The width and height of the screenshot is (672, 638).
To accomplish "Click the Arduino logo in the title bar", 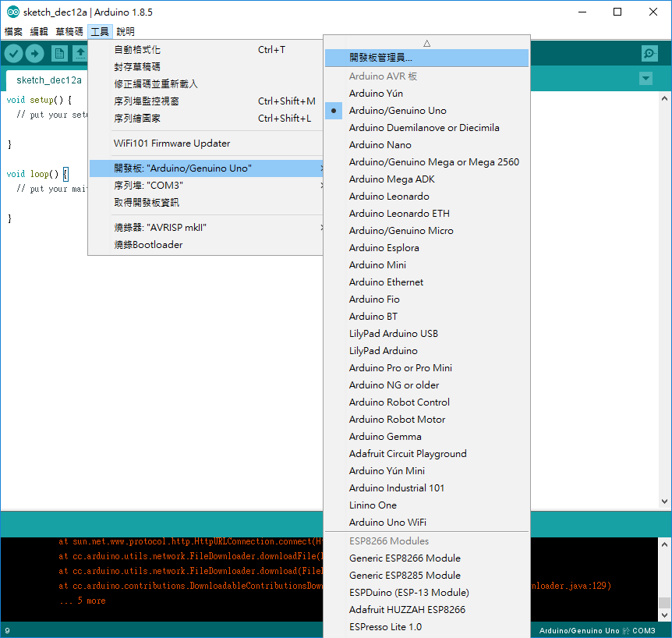I will pyautogui.click(x=12, y=12).
